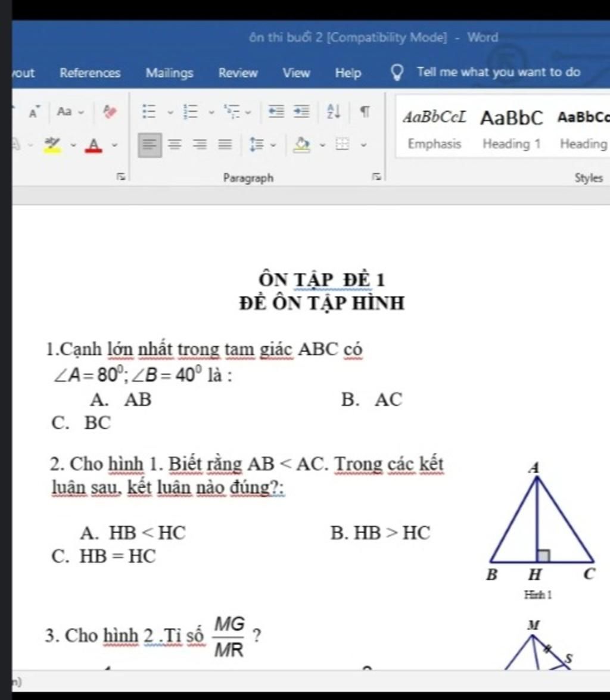The image size is (610, 700).
Task: Decrease the paragraph indent
Action: (276, 111)
